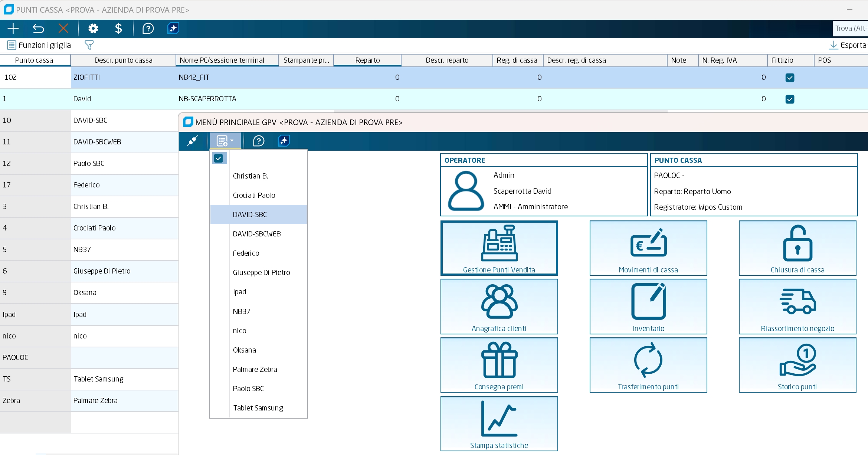
Task: Click the orange X delete icon
Action: 63,29
